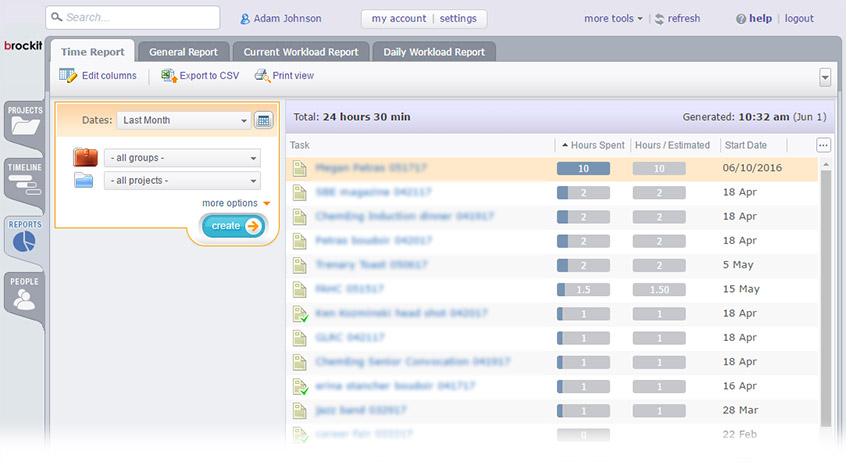Click the Task column header
Screen dimensions: 846x462
[300, 145]
